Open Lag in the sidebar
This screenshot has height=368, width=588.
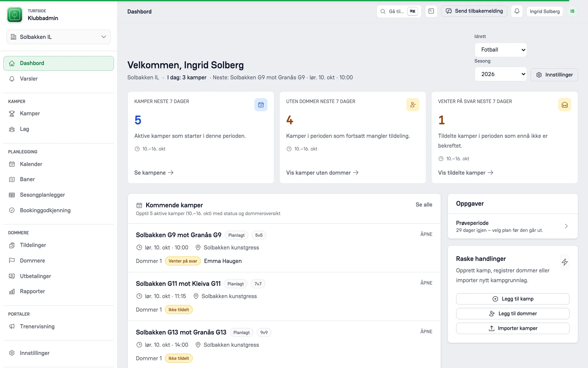pos(59,129)
